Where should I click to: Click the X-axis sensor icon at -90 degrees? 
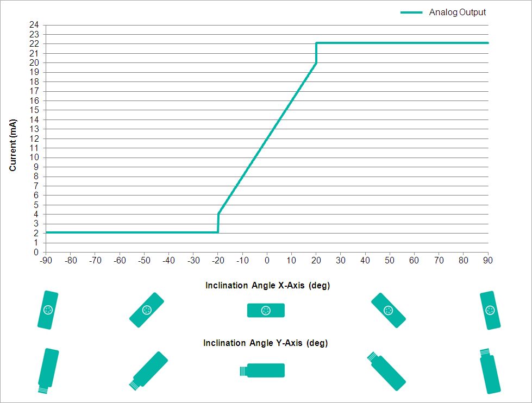(x=48, y=310)
